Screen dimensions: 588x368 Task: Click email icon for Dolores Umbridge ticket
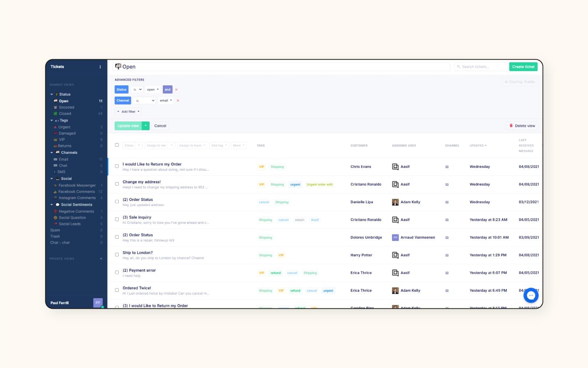447,237
